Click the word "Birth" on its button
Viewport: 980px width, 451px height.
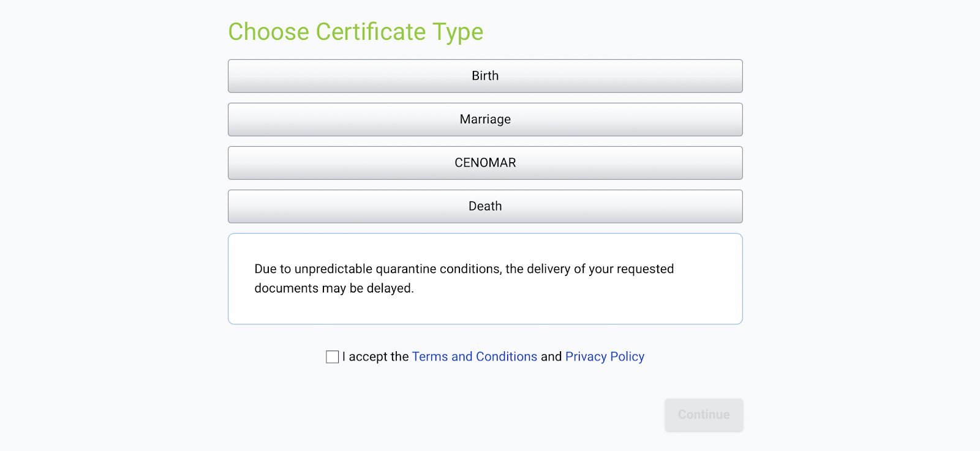point(485,76)
